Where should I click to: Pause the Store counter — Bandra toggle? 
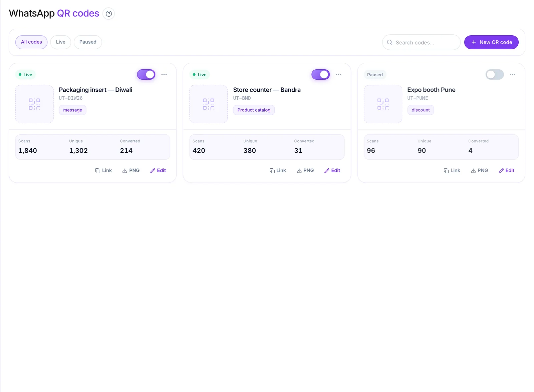[x=321, y=74]
